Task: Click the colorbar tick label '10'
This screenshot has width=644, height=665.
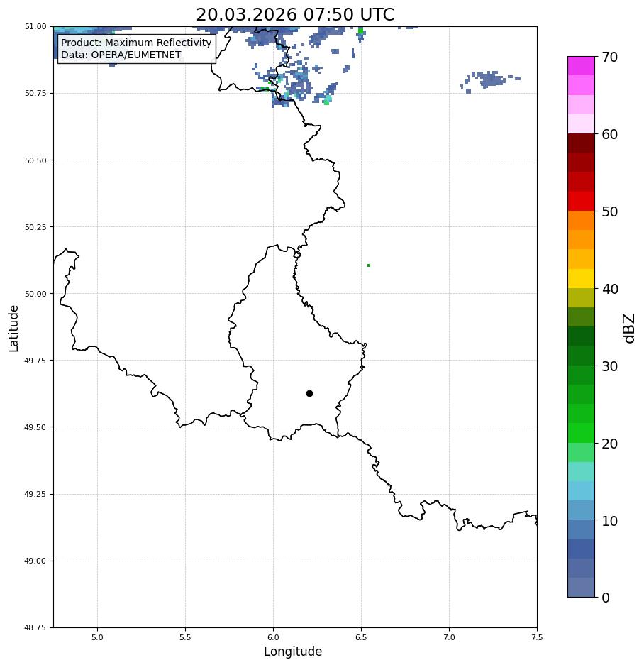Action: [610, 521]
